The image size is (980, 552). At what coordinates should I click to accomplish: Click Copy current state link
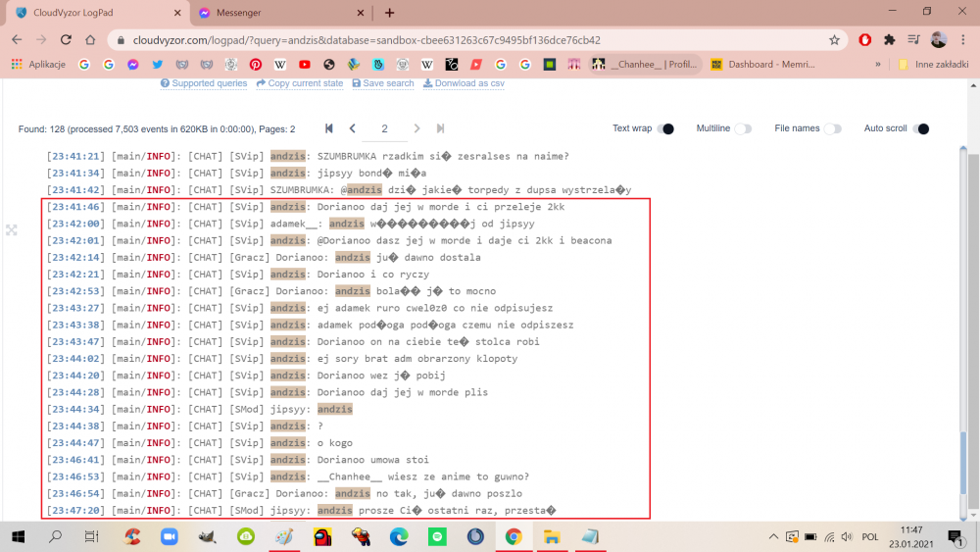299,83
